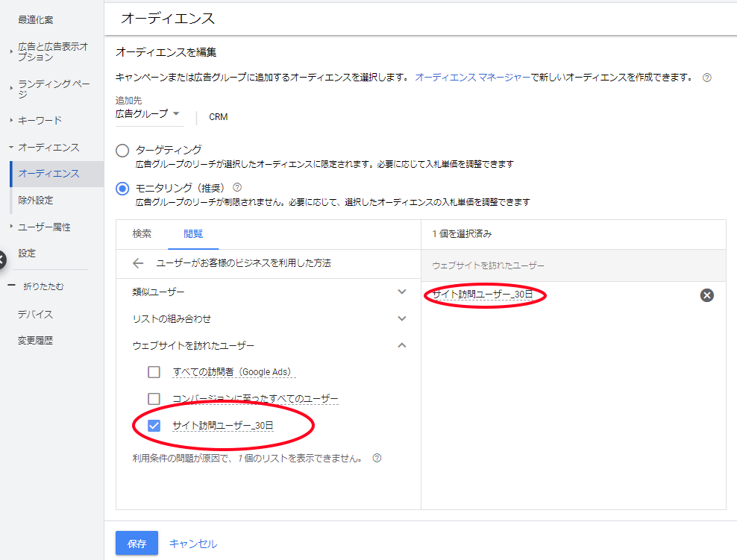Open the selected オーディエンス sub-item in sidebar
Viewport: 737px width, 560px height.
(x=57, y=174)
